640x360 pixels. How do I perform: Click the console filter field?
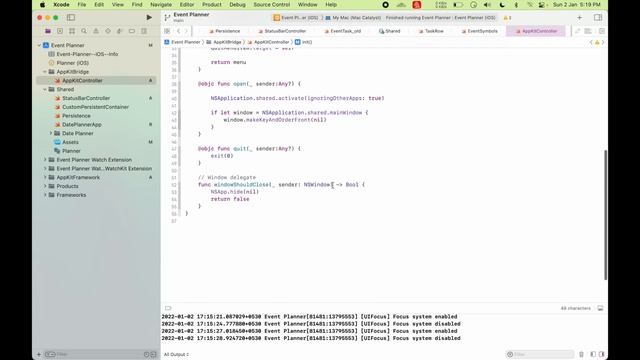pyautogui.click(x=539, y=354)
